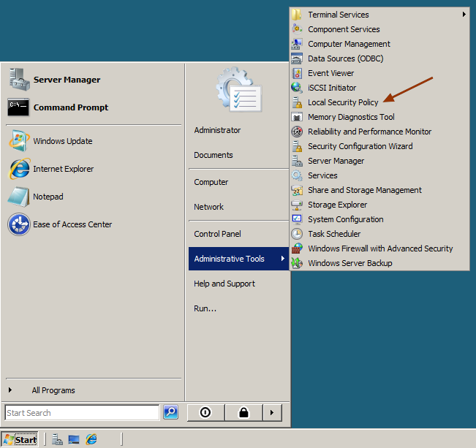This screenshot has height=448, width=476.
Task: Click the Computer Management icon
Action: [x=297, y=44]
